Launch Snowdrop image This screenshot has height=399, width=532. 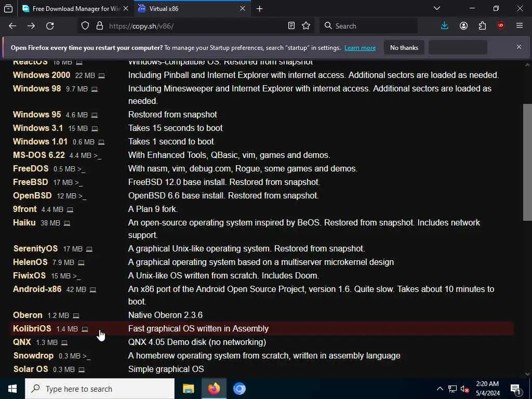coord(33,355)
